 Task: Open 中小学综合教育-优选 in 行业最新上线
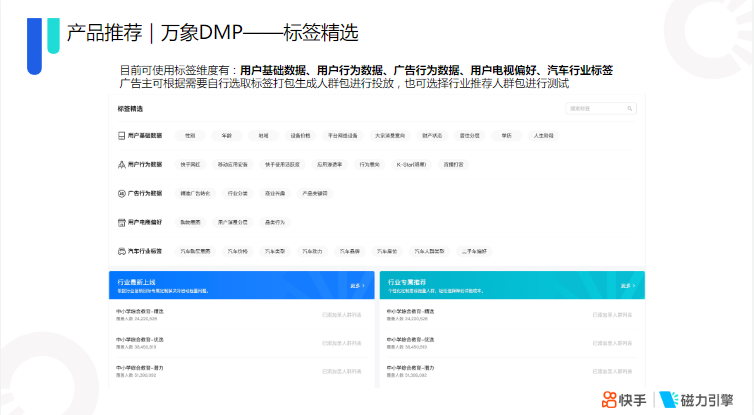140,340
